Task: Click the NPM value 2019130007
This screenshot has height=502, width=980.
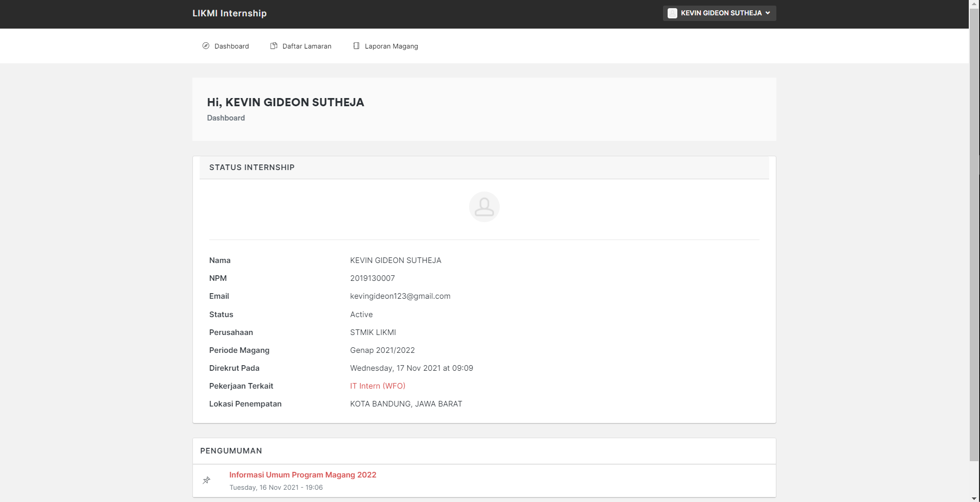Action: click(x=373, y=278)
